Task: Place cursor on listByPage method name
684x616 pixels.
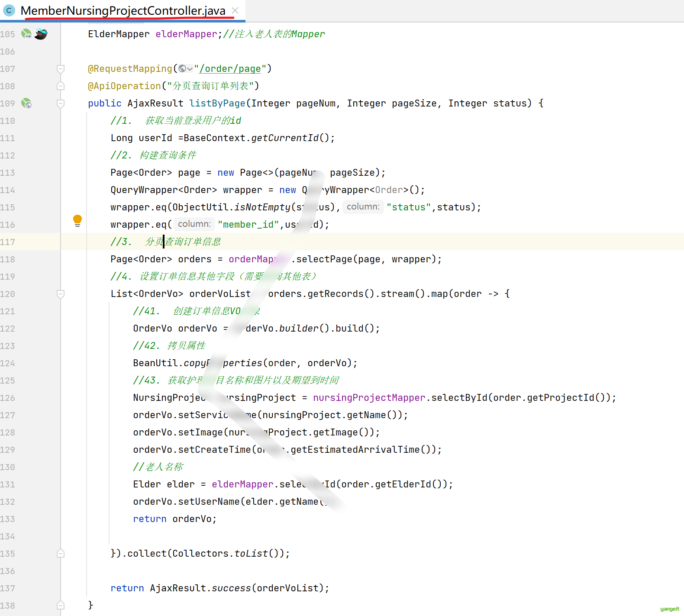Action: 217,103
